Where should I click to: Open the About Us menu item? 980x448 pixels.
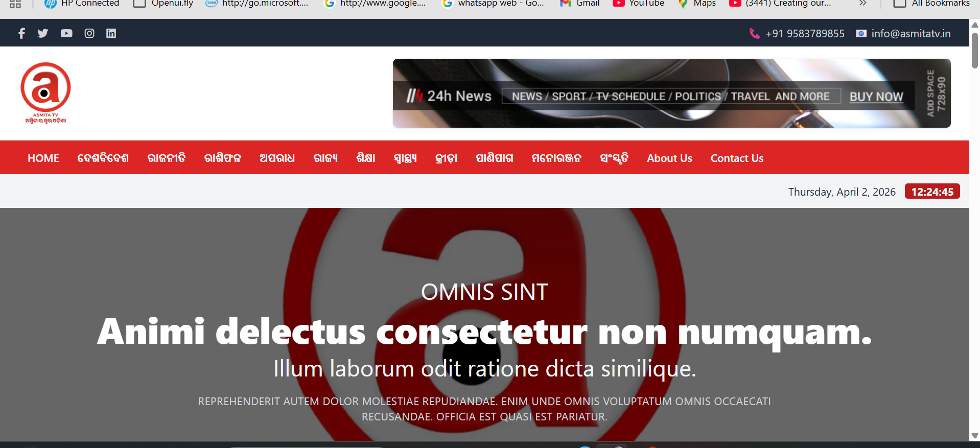pos(669,158)
